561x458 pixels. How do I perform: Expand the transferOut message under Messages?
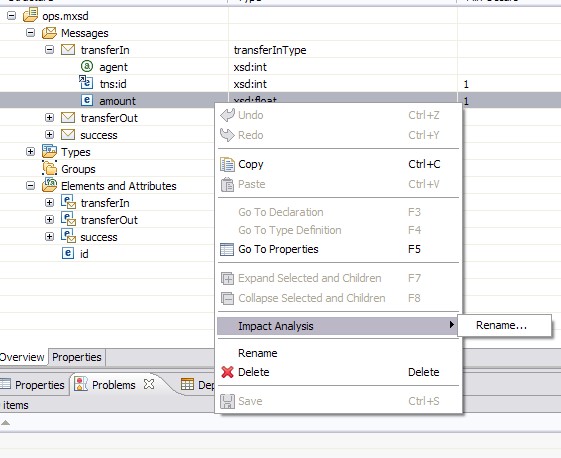[49, 118]
